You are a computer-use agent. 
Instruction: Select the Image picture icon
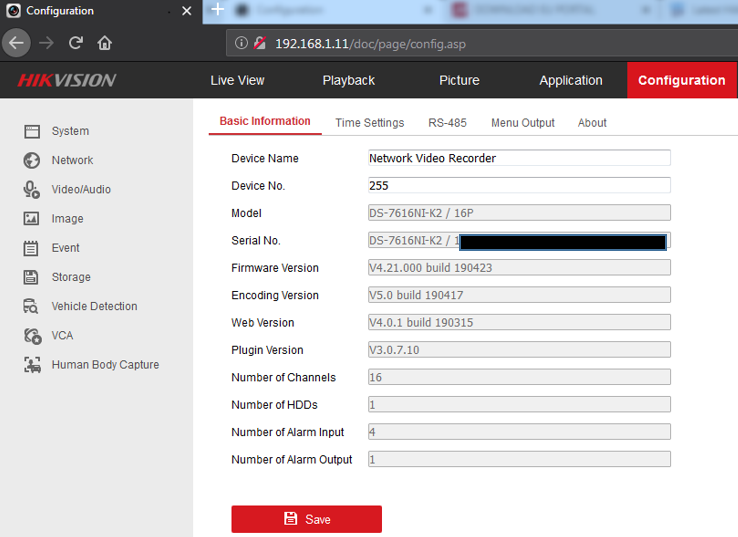coord(32,219)
